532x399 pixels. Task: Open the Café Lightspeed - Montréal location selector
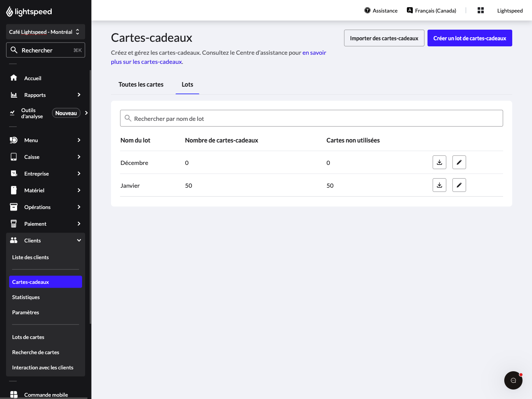point(46,32)
